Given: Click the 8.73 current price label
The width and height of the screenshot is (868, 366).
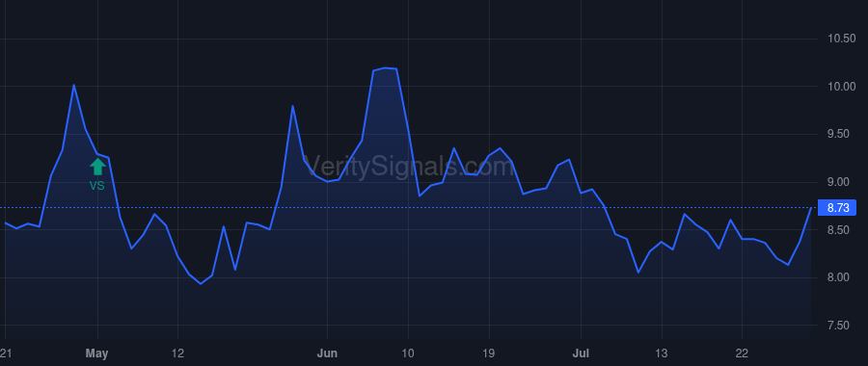Looking at the screenshot, I should [838, 208].
